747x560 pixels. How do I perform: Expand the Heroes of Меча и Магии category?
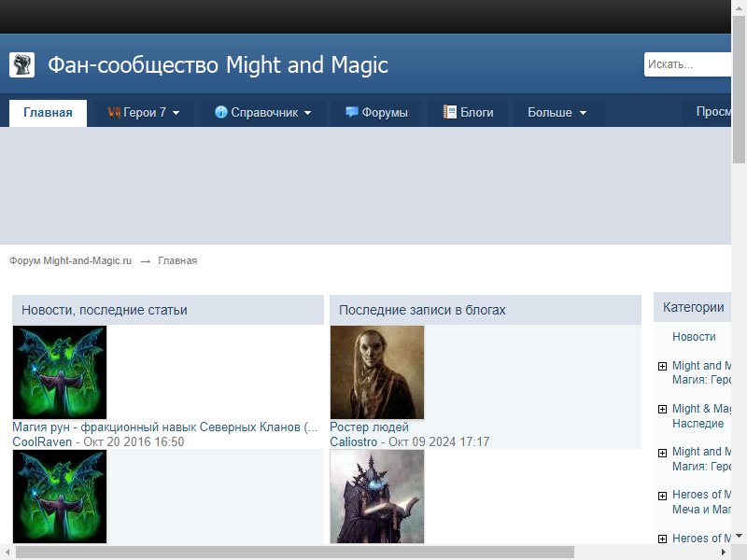(662, 497)
